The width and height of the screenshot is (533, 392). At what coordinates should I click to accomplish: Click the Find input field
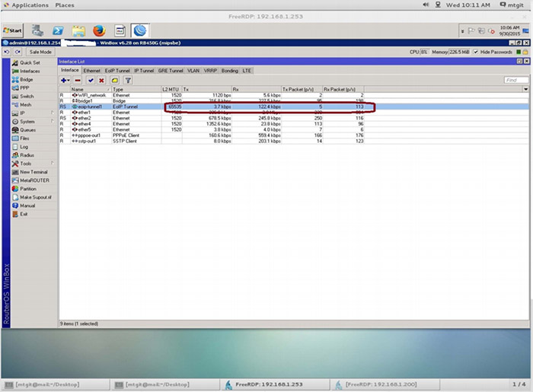click(516, 80)
